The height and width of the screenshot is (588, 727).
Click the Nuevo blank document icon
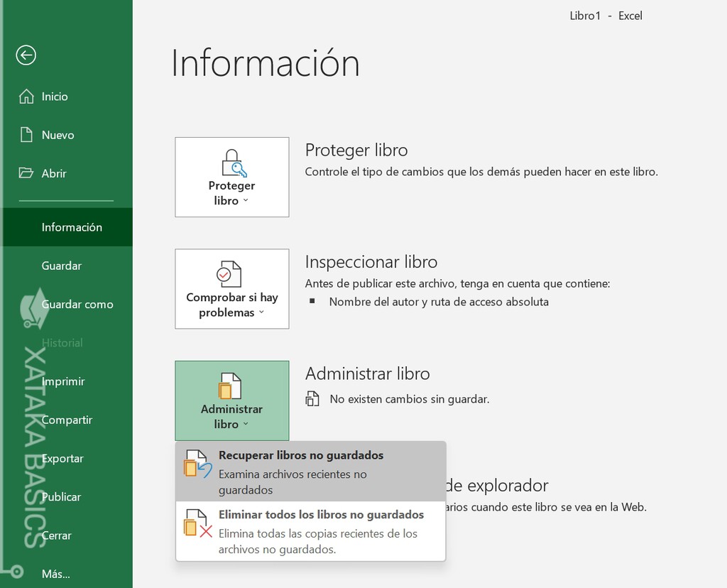pos(26,135)
